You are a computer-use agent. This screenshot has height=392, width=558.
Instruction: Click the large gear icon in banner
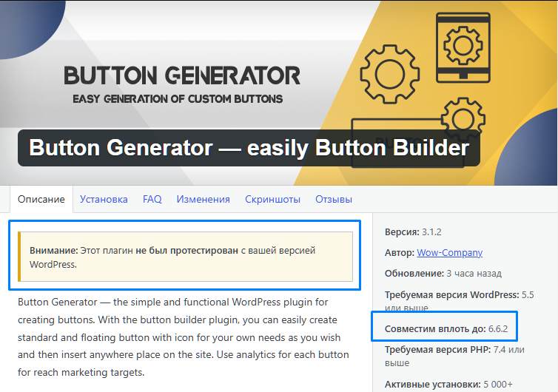click(390, 75)
